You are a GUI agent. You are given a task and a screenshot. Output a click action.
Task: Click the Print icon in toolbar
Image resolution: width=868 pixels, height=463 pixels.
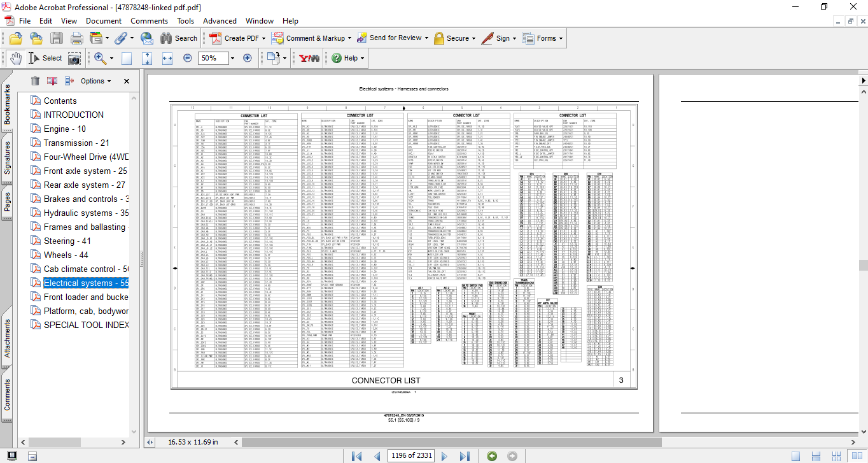click(x=76, y=38)
